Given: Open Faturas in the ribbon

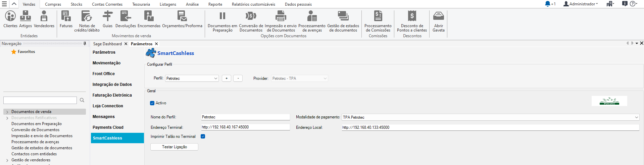Looking at the screenshot, I should (x=66, y=19).
